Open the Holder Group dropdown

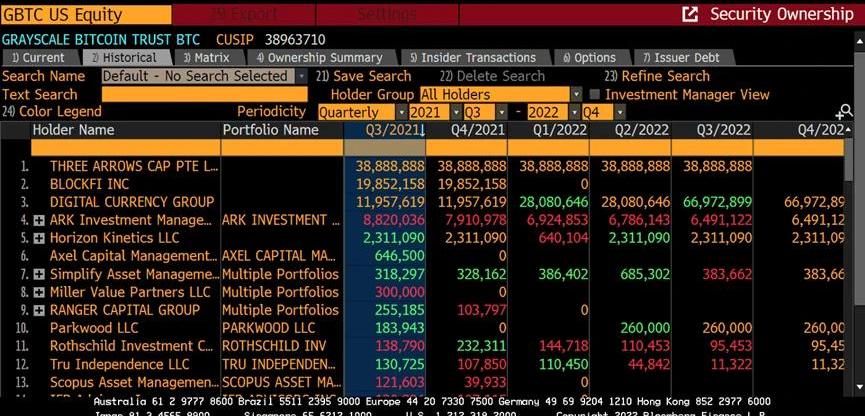(575, 94)
